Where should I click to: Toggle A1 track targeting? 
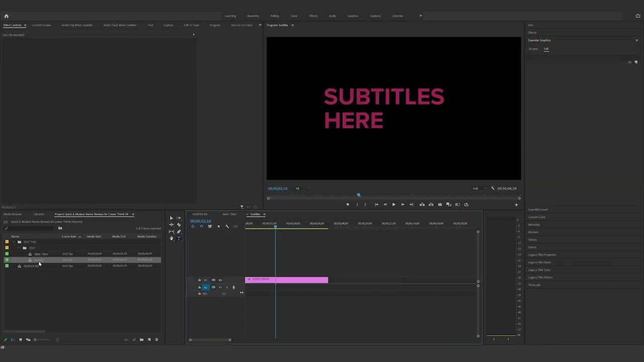tap(205, 288)
